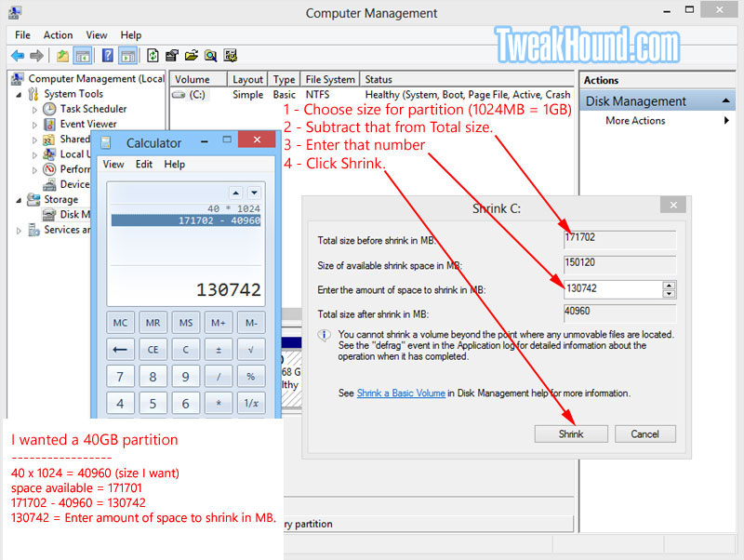
Task: Click the MR memory recall key
Action: point(153,323)
